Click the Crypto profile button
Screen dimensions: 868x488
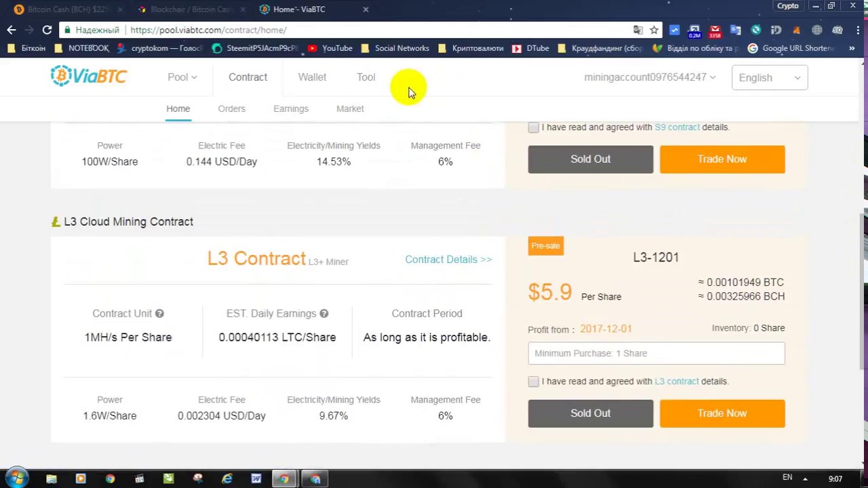(787, 5)
